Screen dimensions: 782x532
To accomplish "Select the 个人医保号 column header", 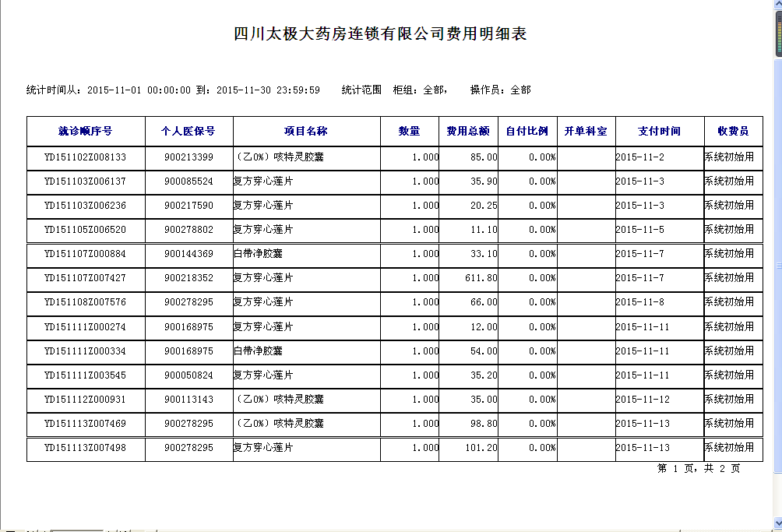I will 188,131.
